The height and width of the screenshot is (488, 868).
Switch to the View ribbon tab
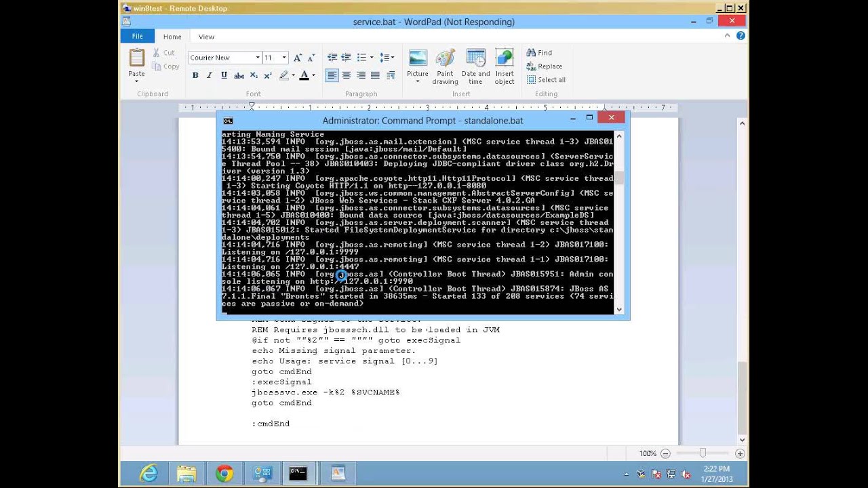point(207,37)
